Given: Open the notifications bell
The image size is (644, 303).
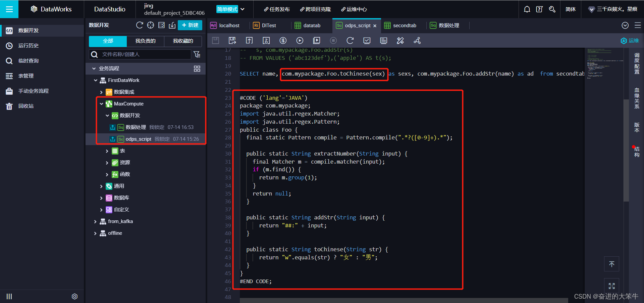Looking at the screenshot, I should pos(527,9).
